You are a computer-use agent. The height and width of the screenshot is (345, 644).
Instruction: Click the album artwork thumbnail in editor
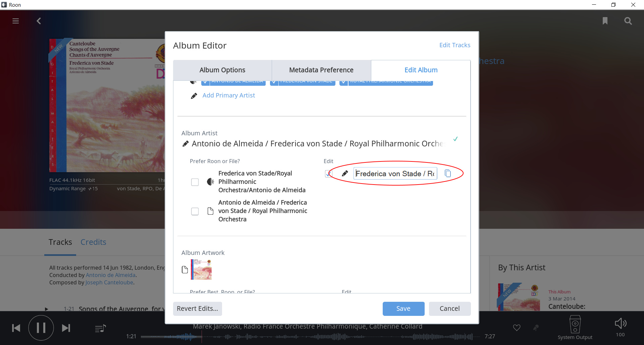(x=201, y=269)
